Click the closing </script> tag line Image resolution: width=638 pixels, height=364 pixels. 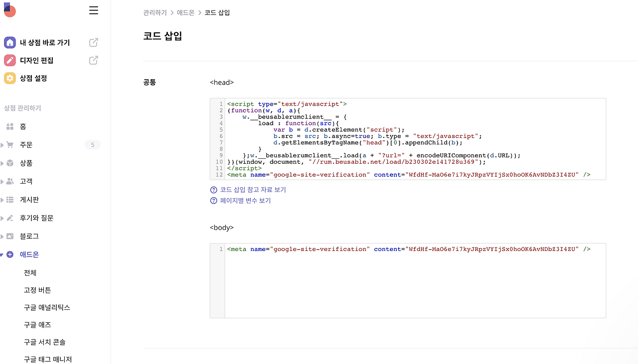click(x=244, y=168)
